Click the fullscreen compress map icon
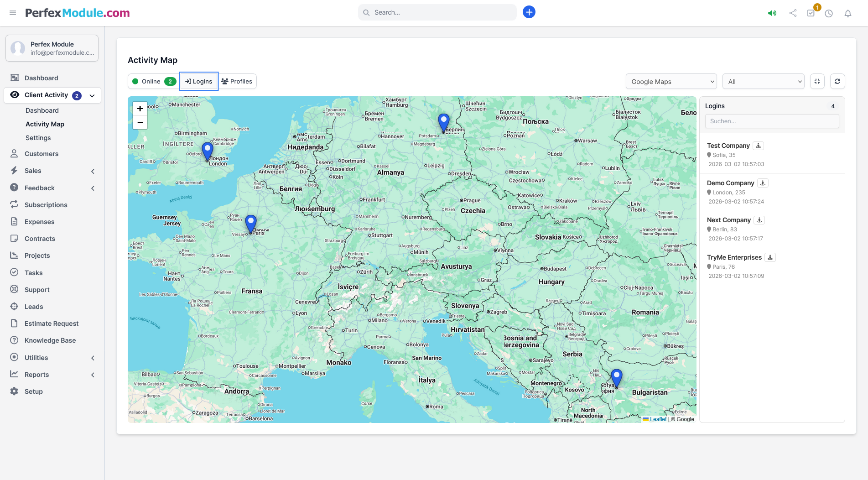Screen dimensions: 868x480 817,81
